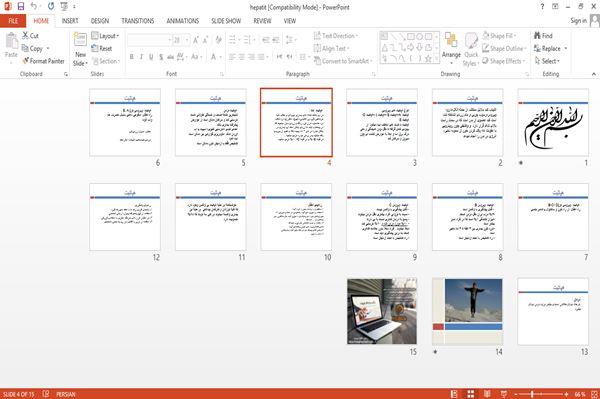Switch to Reading View in status bar

click(487, 394)
